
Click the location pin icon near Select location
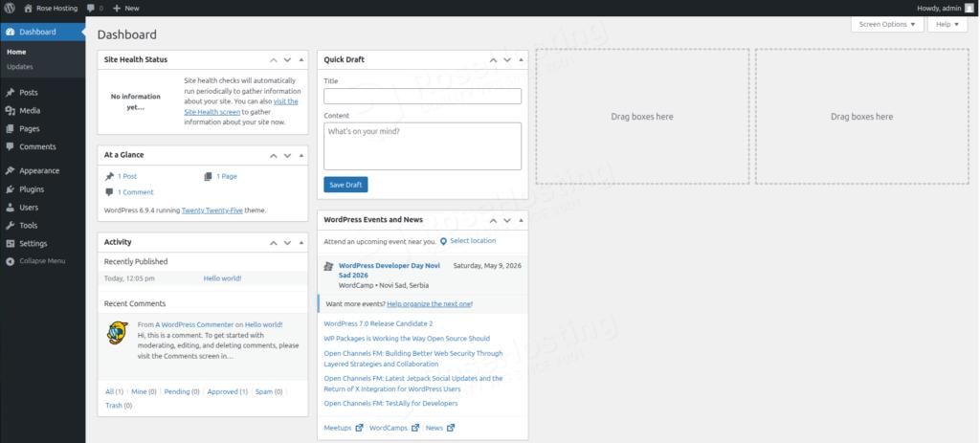[443, 241]
